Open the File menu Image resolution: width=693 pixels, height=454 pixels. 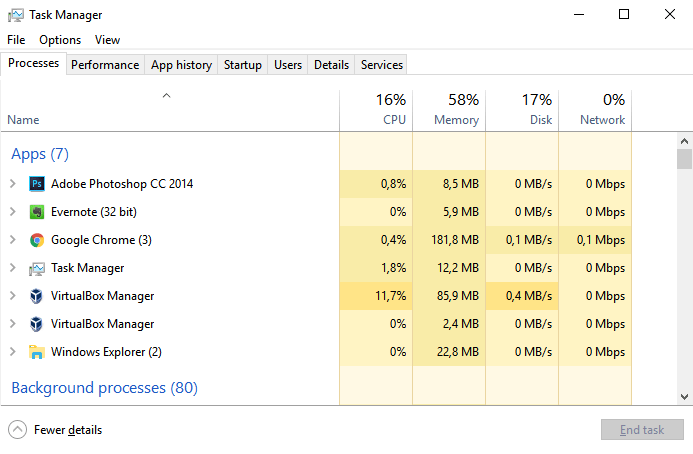click(16, 40)
